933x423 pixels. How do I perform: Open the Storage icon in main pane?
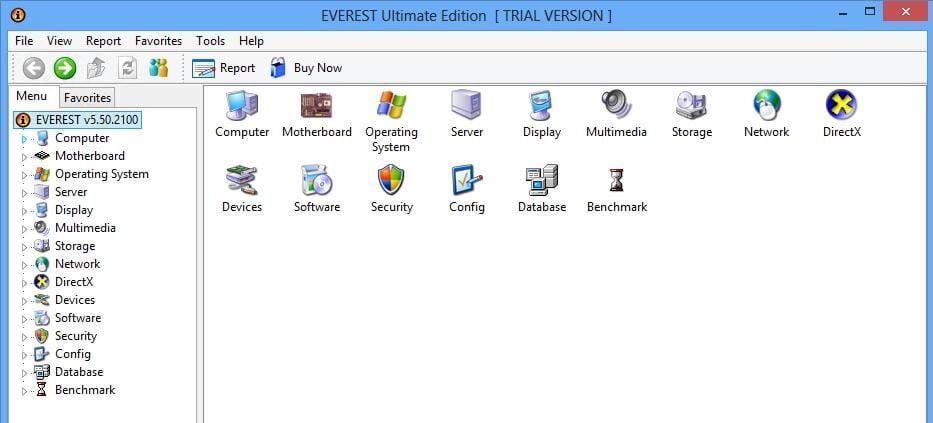click(691, 105)
